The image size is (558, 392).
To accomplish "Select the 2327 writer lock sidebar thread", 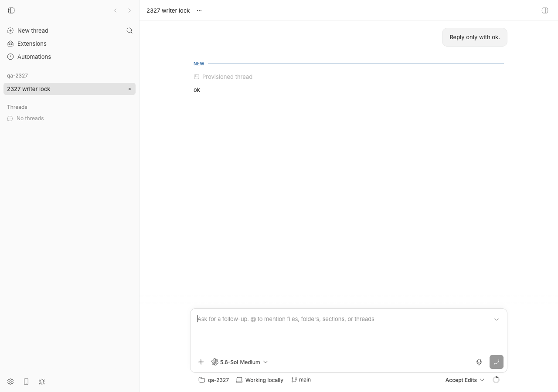I will pyautogui.click(x=69, y=89).
